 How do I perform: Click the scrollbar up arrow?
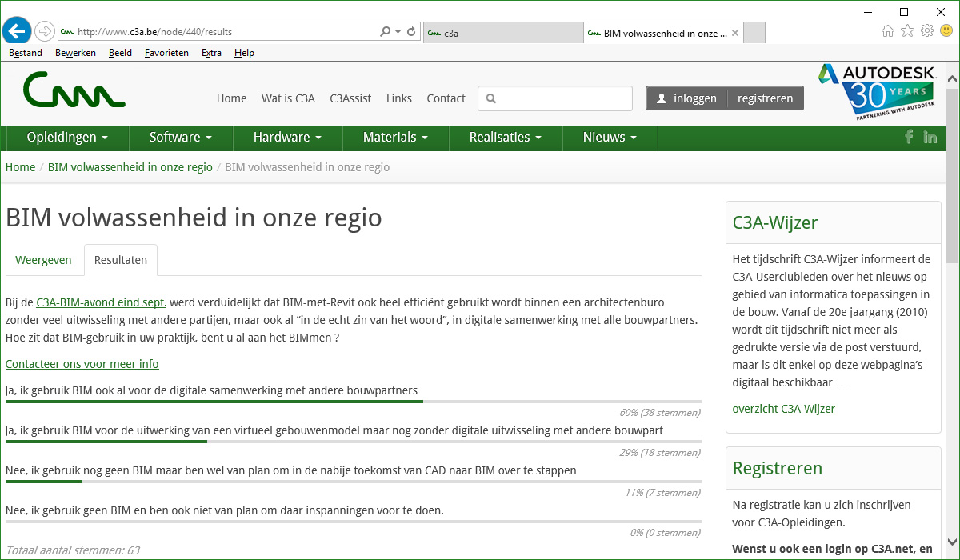952,78
